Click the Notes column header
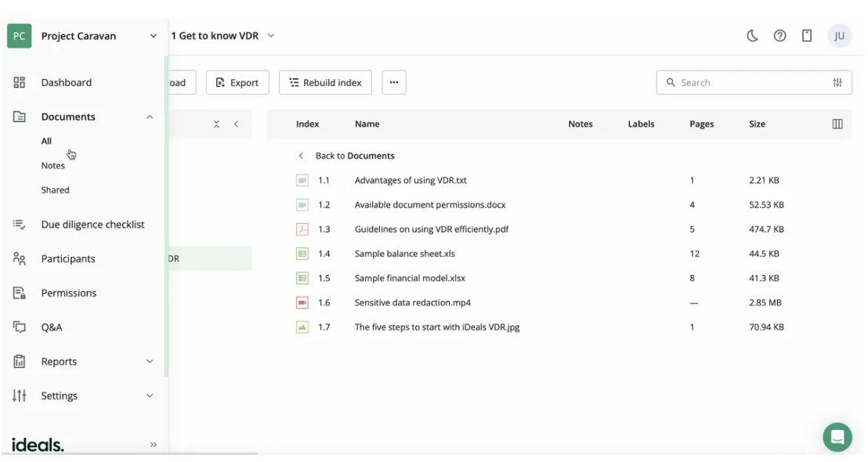Viewport: 868px width, 462px height. (x=580, y=124)
